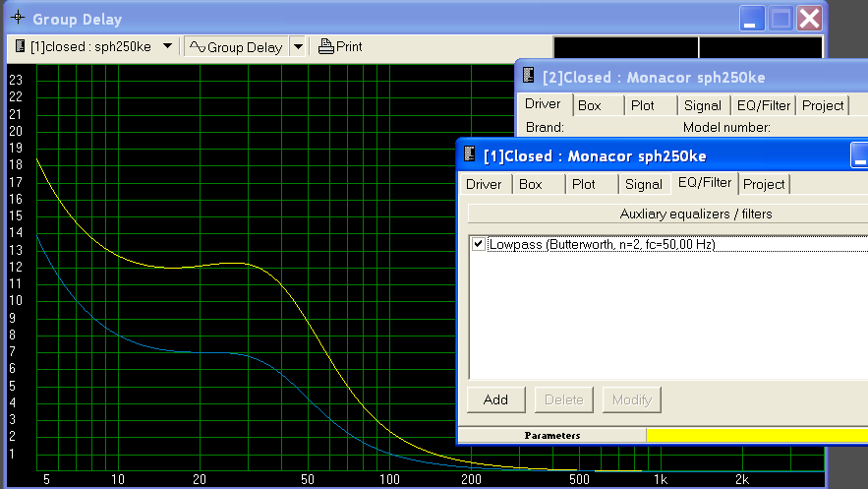Switch to Box tab in [1]Closed window

click(x=537, y=184)
